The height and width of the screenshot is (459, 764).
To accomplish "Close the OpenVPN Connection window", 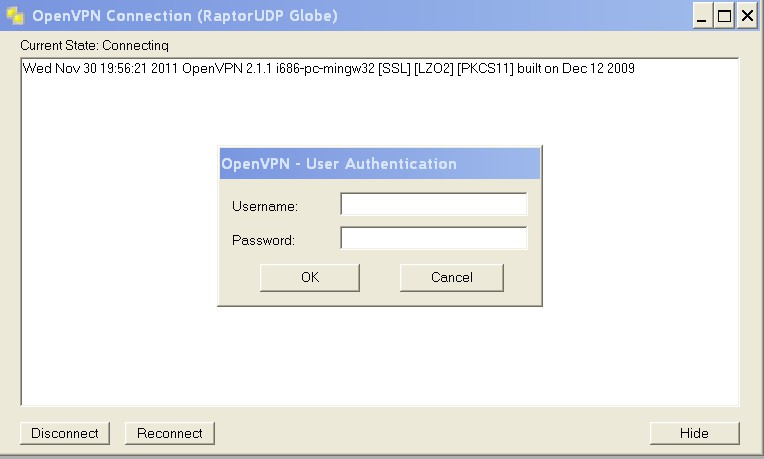I will point(745,15).
